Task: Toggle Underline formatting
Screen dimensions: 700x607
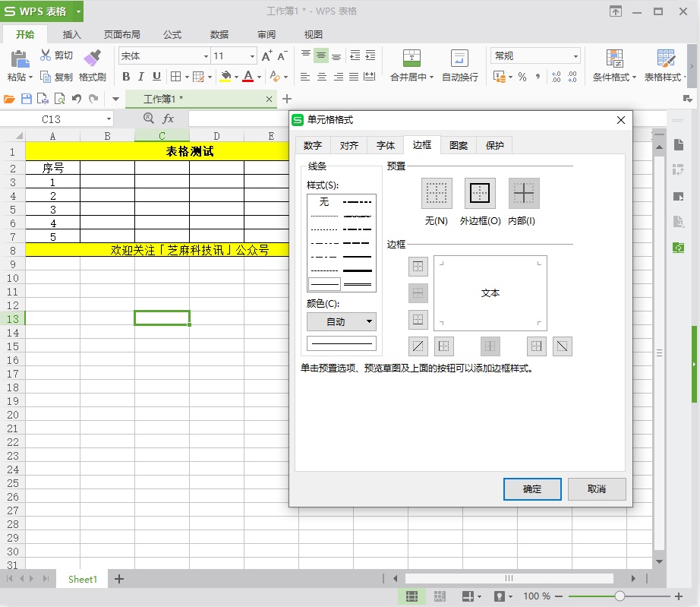Action: 156,77
